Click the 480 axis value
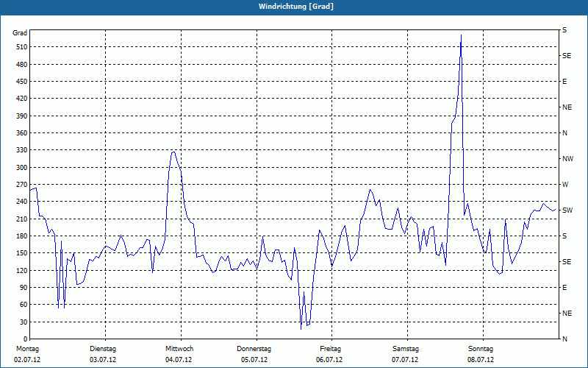 click(23, 64)
